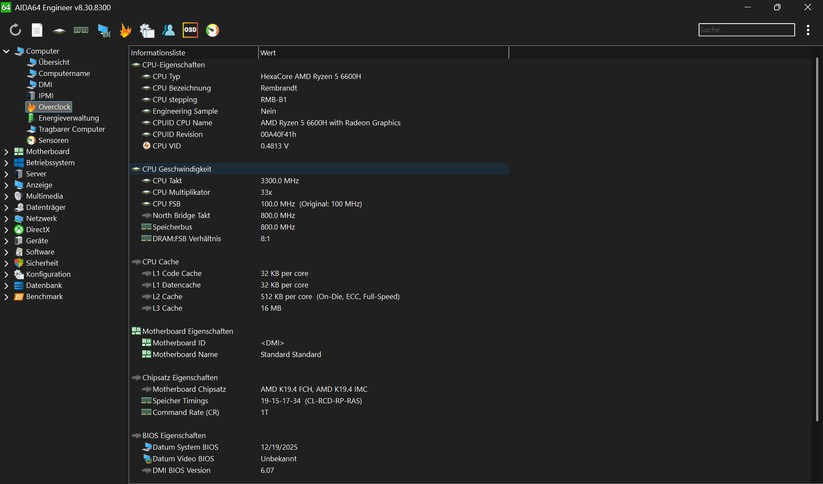Open the DMI tree entry
The height and width of the screenshot is (484, 823).
[x=45, y=85]
